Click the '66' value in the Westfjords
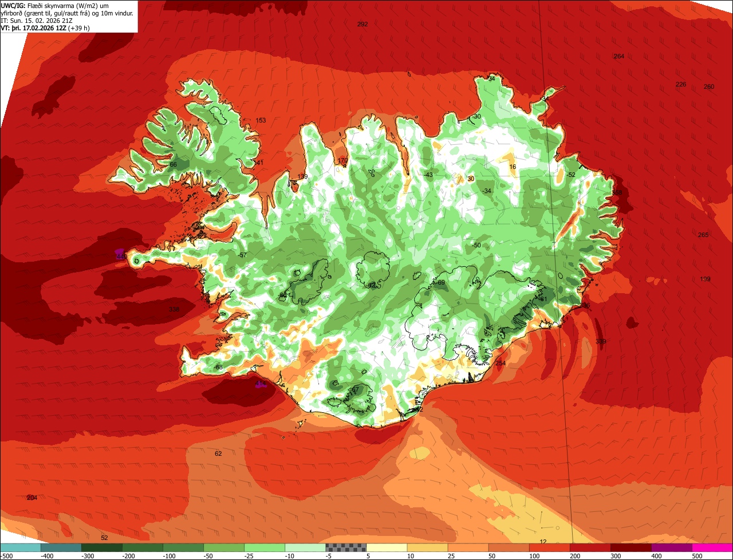733x560 pixels. click(x=174, y=164)
